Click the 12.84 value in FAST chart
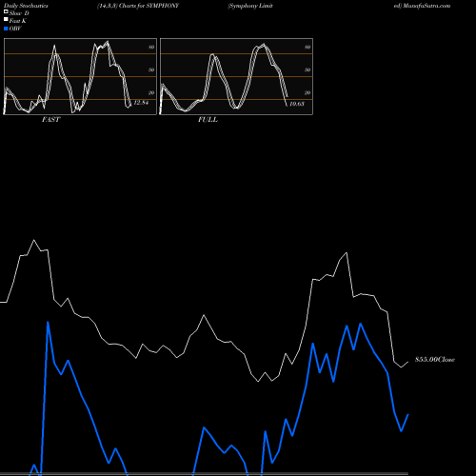Image resolution: width=476 pixels, height=476 pixels. [141, 103]
